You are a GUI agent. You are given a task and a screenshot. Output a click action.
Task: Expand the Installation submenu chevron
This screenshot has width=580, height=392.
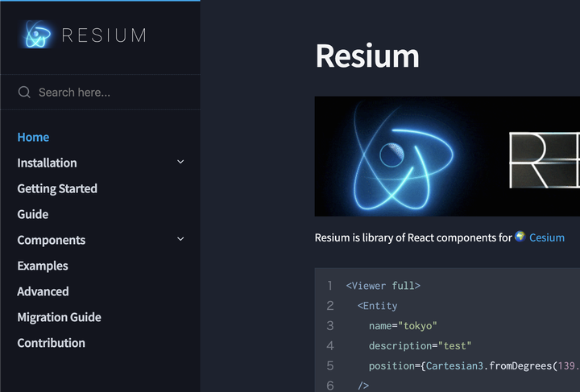point(180,163)
